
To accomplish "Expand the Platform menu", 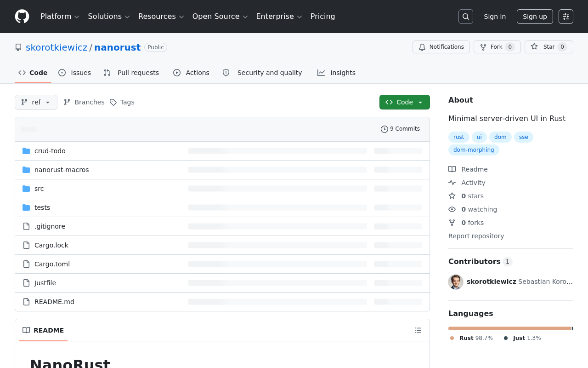I will (x=60, y=17).
